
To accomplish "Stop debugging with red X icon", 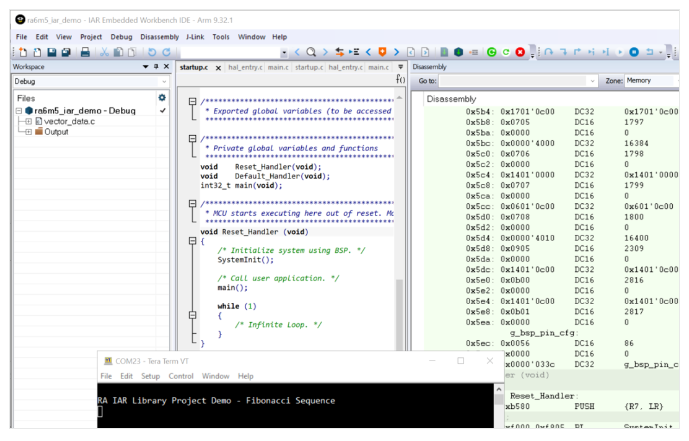I will (520, 52).
